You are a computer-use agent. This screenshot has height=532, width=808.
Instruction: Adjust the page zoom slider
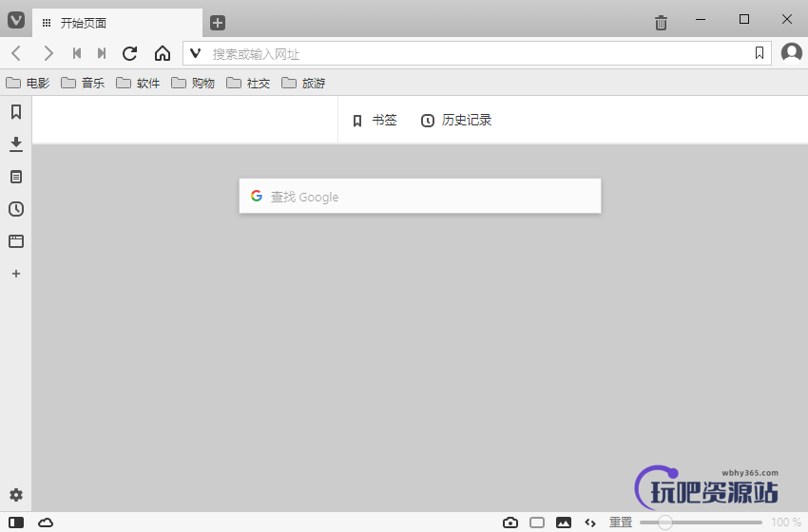pyautogui.click(x=701, y=522)
